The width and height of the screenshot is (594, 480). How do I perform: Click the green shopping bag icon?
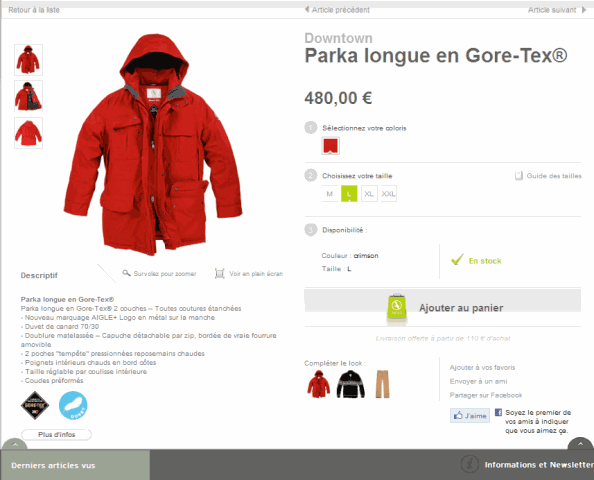[x=397, y=308]
